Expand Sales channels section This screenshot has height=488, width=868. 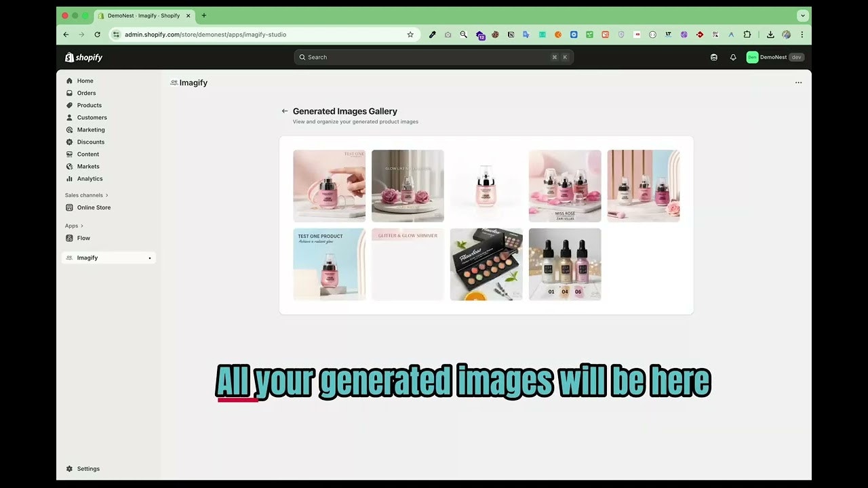click(85, 195)
